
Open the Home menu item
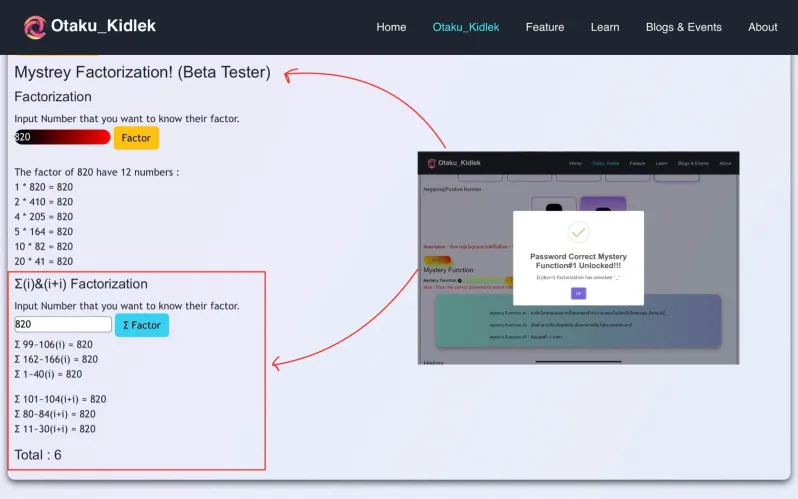click(391, 27)
